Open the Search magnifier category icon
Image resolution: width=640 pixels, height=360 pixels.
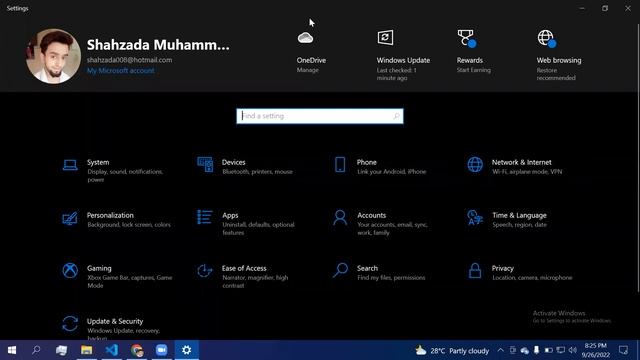point(340,270)
